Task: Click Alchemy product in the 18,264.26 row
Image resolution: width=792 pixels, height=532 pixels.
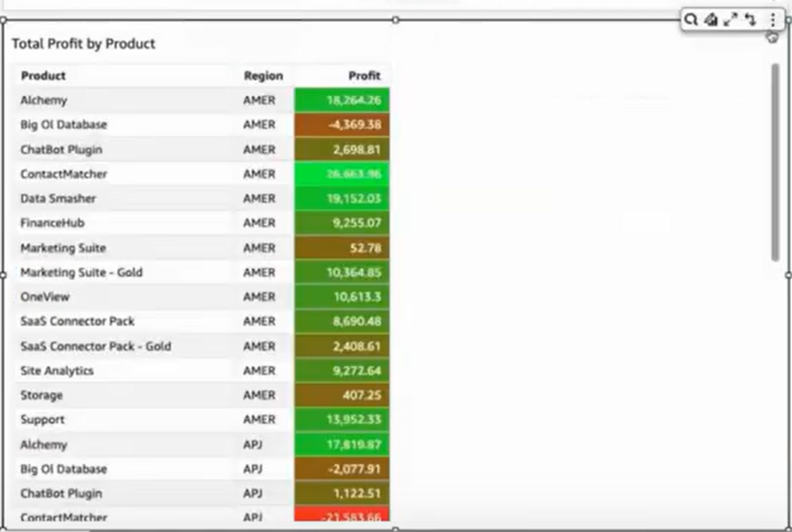Action: coord(43,100)
